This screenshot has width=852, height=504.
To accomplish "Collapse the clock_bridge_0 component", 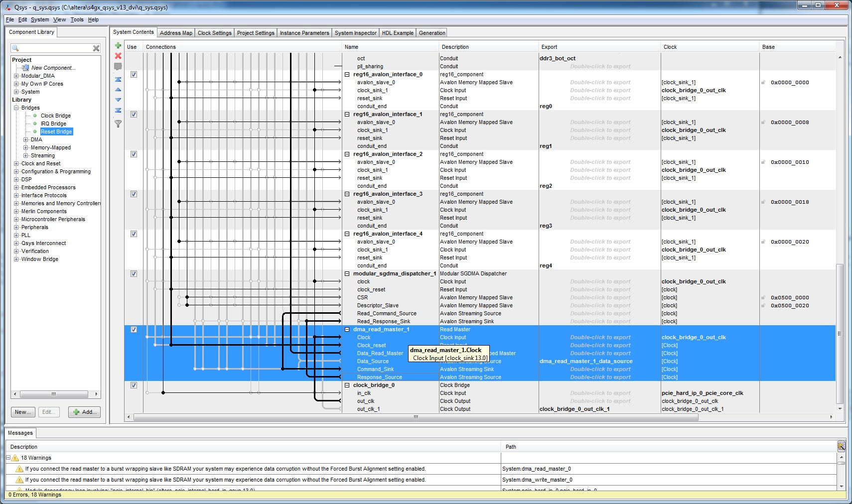I will 347,385.
